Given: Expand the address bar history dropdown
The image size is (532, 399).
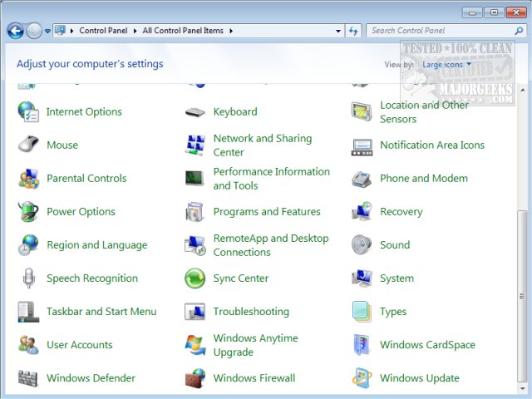Looking at the screenshot, I should tap(338, 31).
